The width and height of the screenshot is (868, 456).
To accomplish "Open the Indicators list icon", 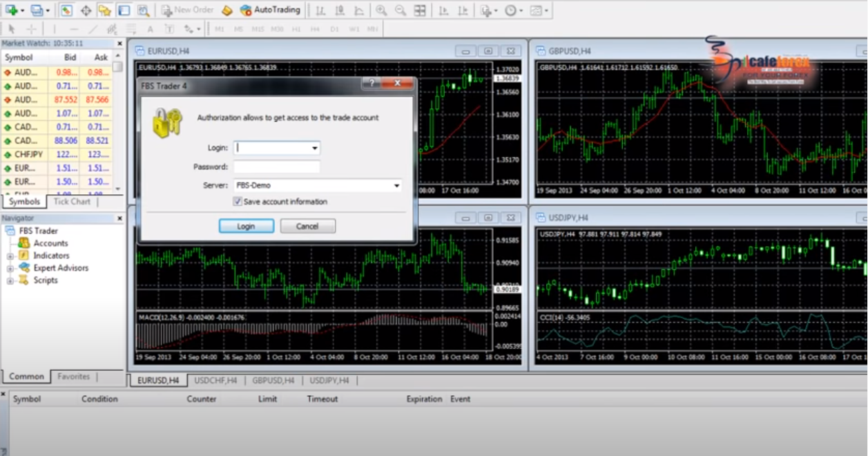I will (x=486, y=10).
